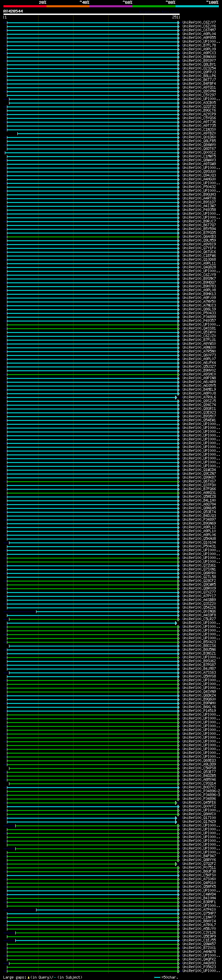Select label UniRef100_C5KFS0
This screenshot has width=222, height=980.
point(199,875)
